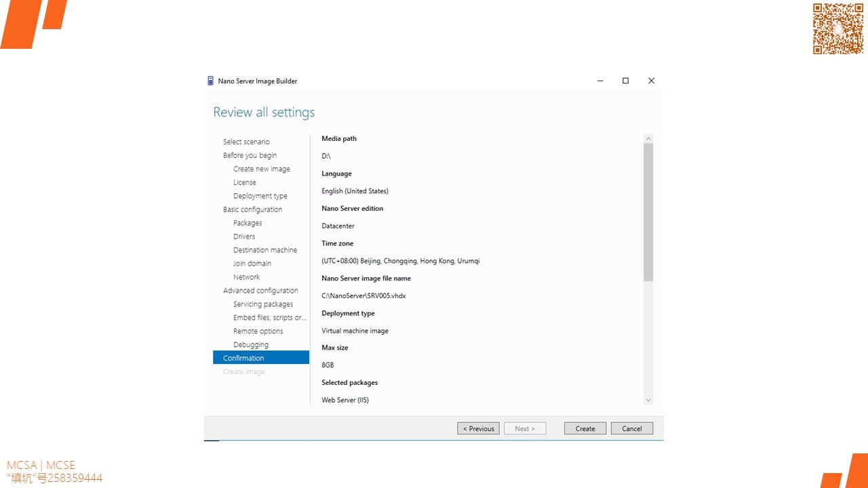Click the scrollbar down arrow
Viewport: 868px width, 488px height.
tap(648, 400)
